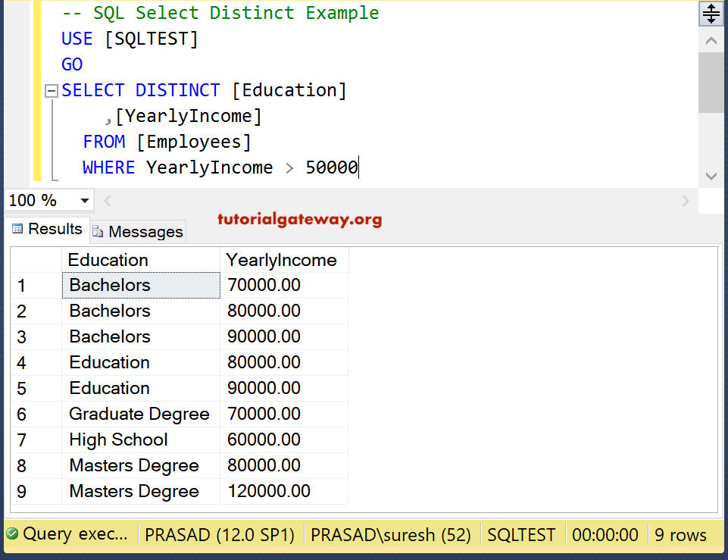Click the Results tab grid icon
728x560 pixels.
click(x=17, y=228)
